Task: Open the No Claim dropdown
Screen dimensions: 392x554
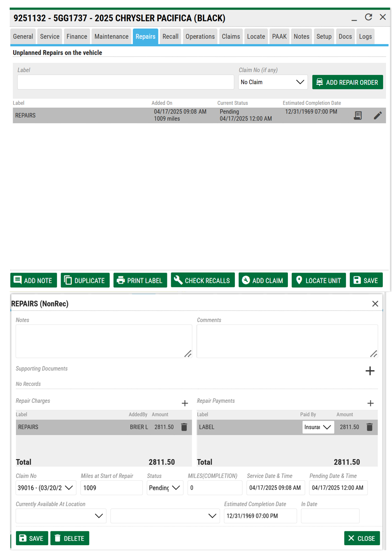Action: (273, 82)
